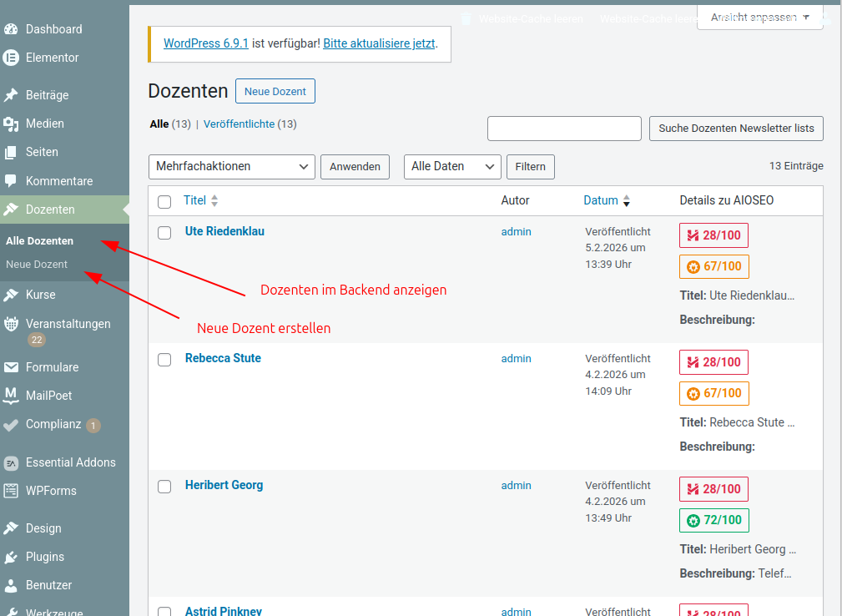
Task: Click the Elementor logo icon
Action: [11, 58]
